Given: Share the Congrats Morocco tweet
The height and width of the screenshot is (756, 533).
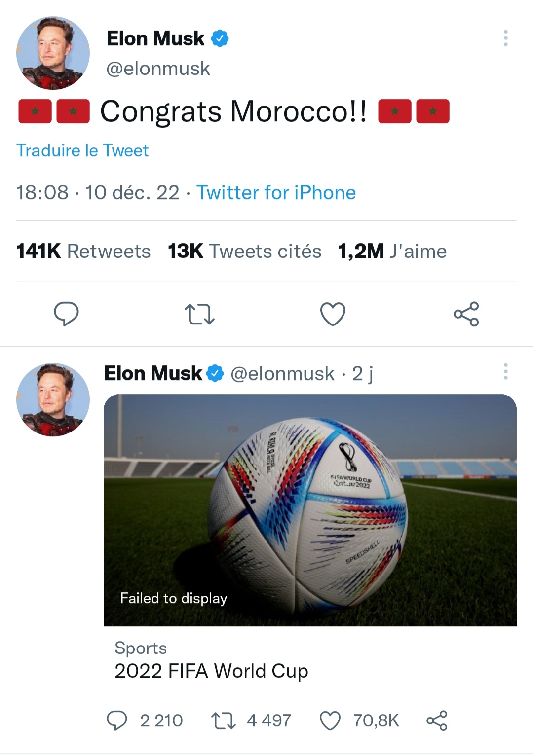Looking at the screenshot, I should pyautogui.click(x=466, y=314).
